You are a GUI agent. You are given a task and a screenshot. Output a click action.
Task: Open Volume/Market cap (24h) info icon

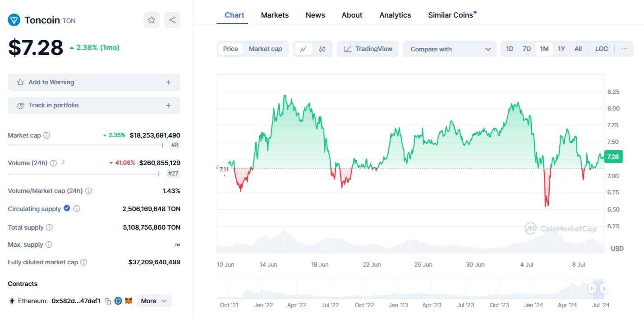click(88, 191)
